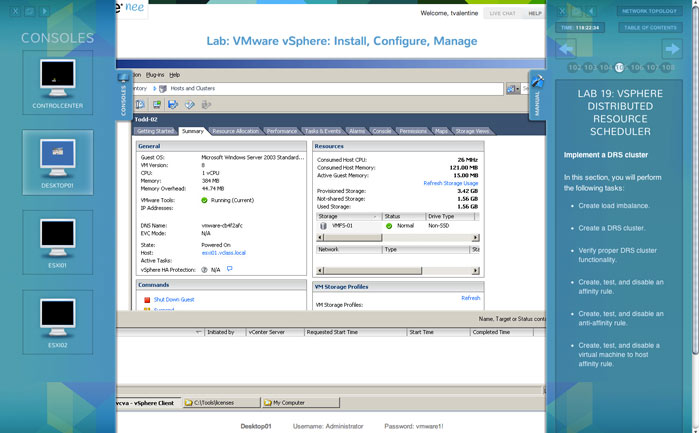The image size is (700, 433).
Task: Collapse the CONSOLES side panel tab
Action: (124, 96)
